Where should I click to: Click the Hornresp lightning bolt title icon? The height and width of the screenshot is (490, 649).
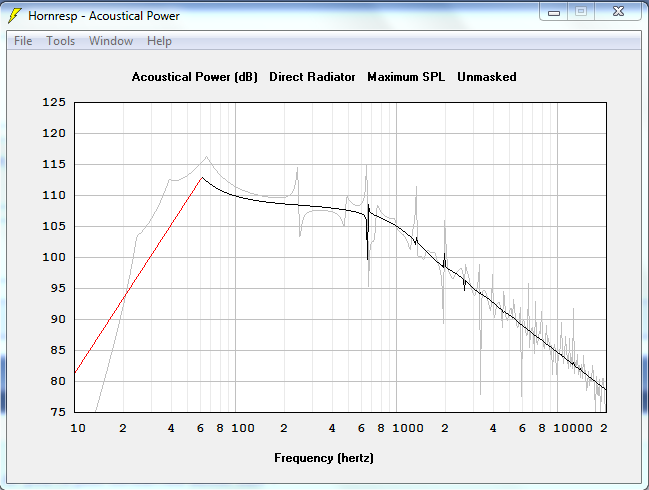click(x=14, y=16)
